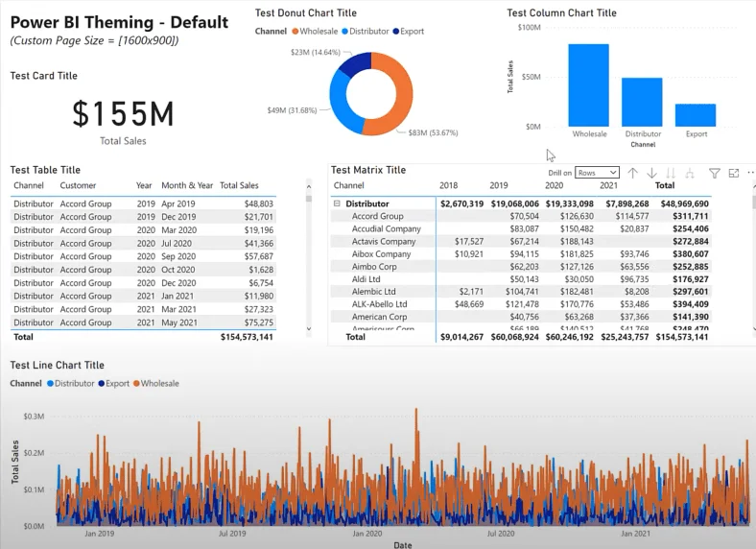756x549 pixels.
Task: Select Aimbo Corp row in matrix
Action: click(x=374, y=266)
